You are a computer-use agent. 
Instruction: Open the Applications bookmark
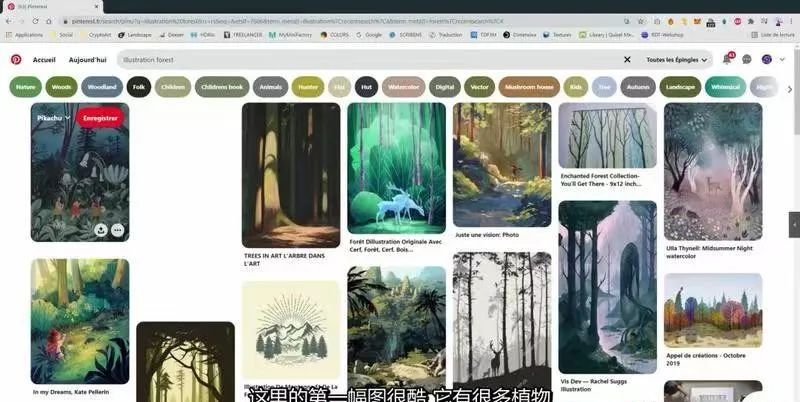coord(24,35)
